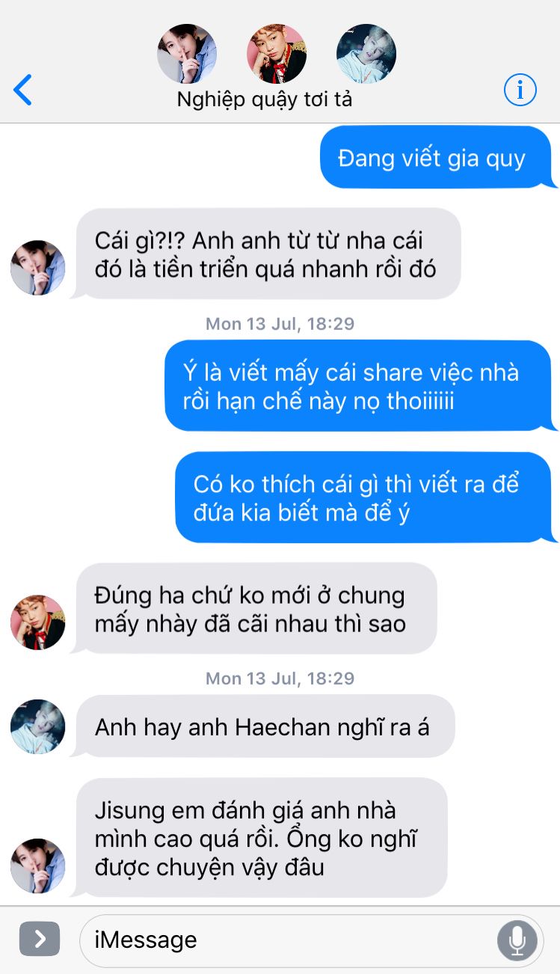
Task: Tap sender avatar next to 'Cái gì?!?' message
Action: coord(37,268)
